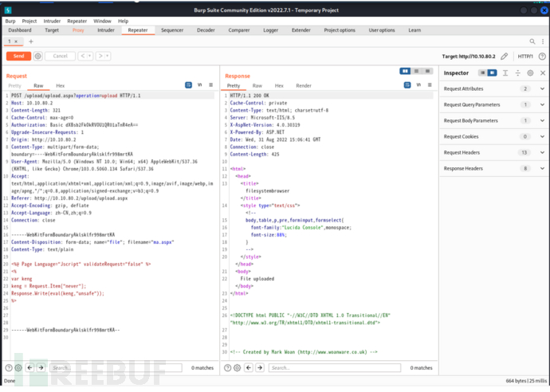This screenshot has width=550, height=392.
Task: Open the Project options tab
Action: coord(340,30)
